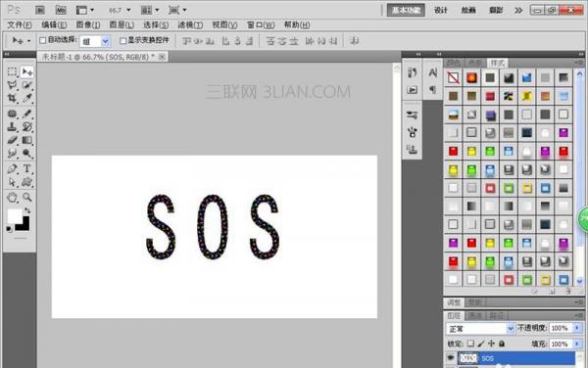The image size is (588, 368).
Task: Select the Hand tool
Action: (12, 197)
